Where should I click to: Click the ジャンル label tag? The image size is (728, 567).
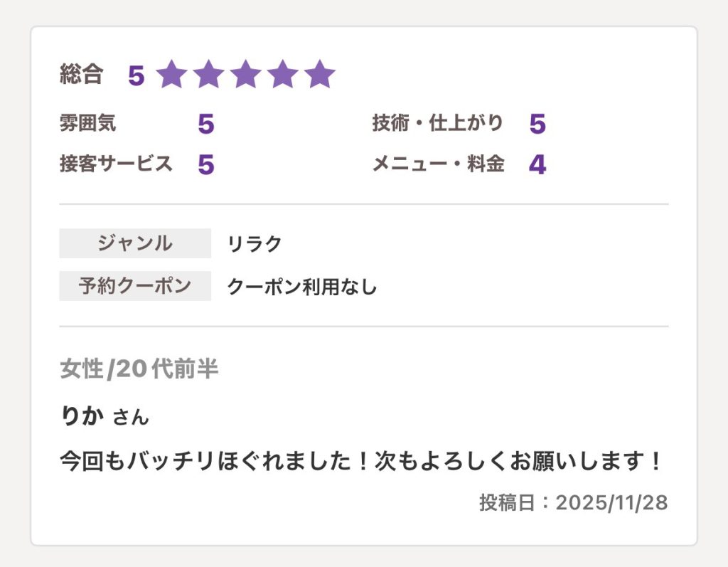135,243
